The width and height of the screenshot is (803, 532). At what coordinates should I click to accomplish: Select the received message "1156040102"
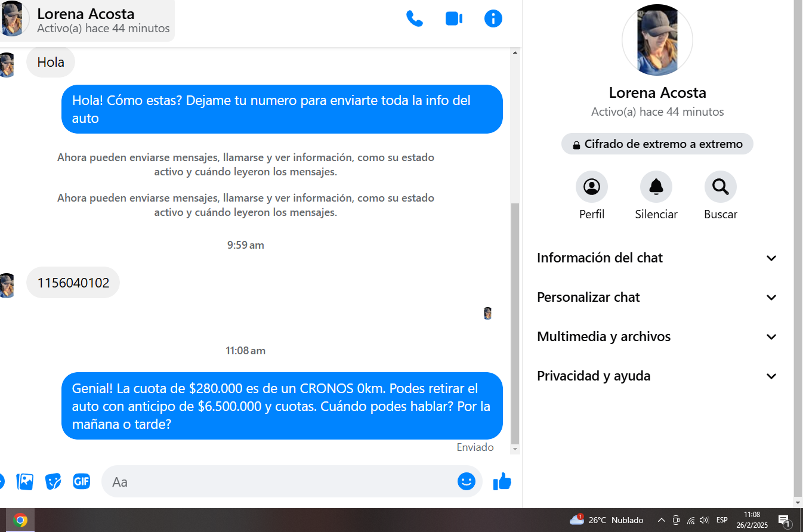pyautogui.click(x=73, y=283)
